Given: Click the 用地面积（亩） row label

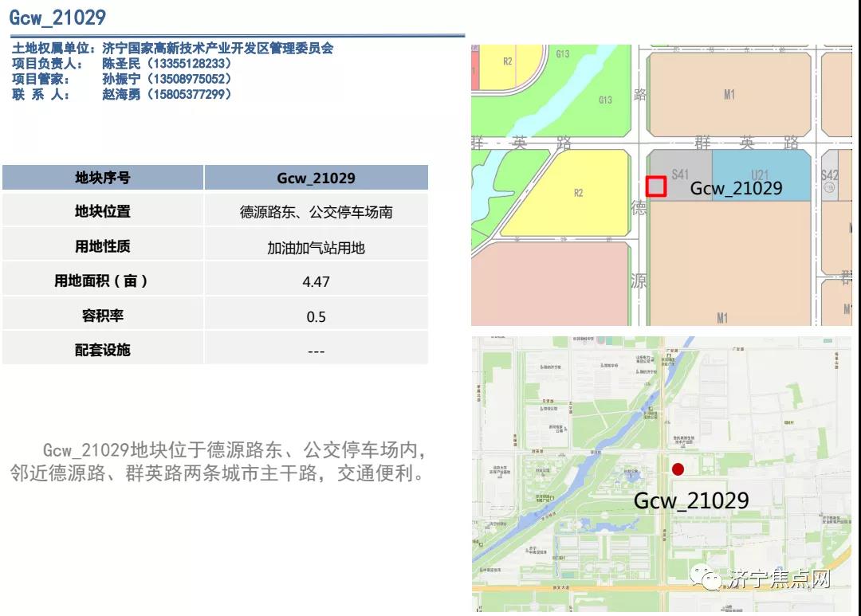Looking at the screenshot, I should point(103,281).
